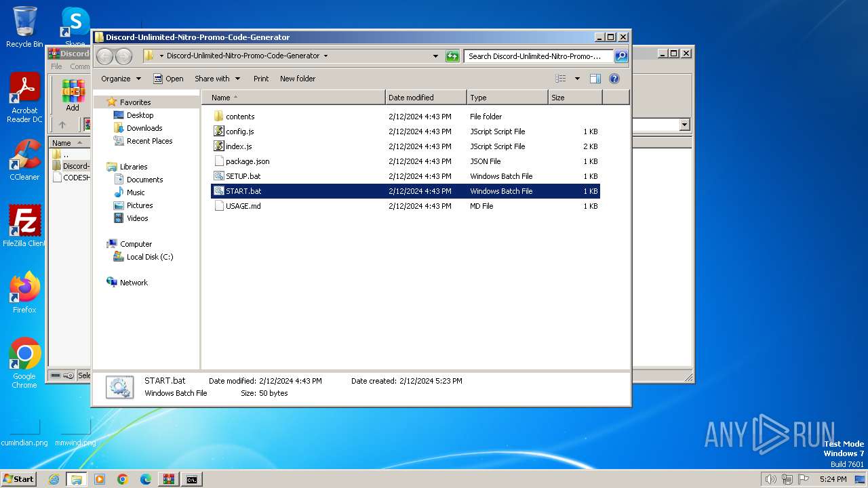Open WinRAR address dropdown arrow
Image resolution: width=868 pixels, height=488 pixels.
(684, 125)
